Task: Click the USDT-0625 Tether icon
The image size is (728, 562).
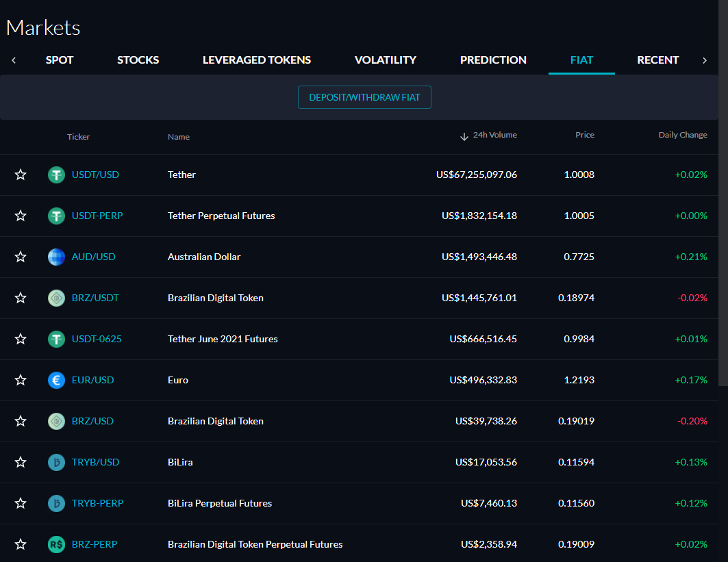Action: point(56,339)
